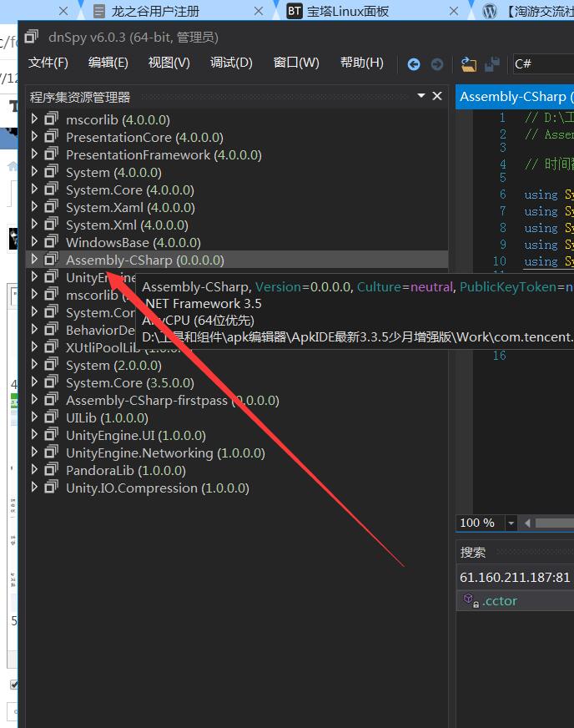Image resolution: width=574 pixels, height=728 pixels.
Task: Click the horizontal scrollbar left arrow
Action: 527,523
